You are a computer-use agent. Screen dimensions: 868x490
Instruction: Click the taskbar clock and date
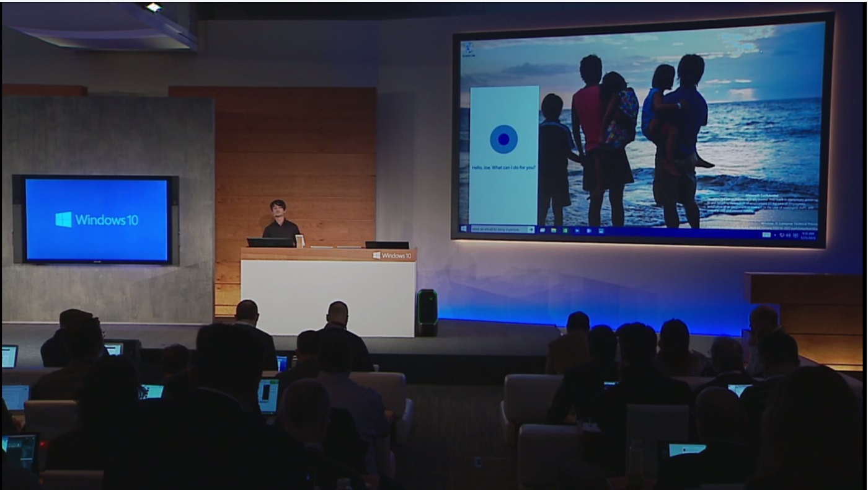pos(808,236)
